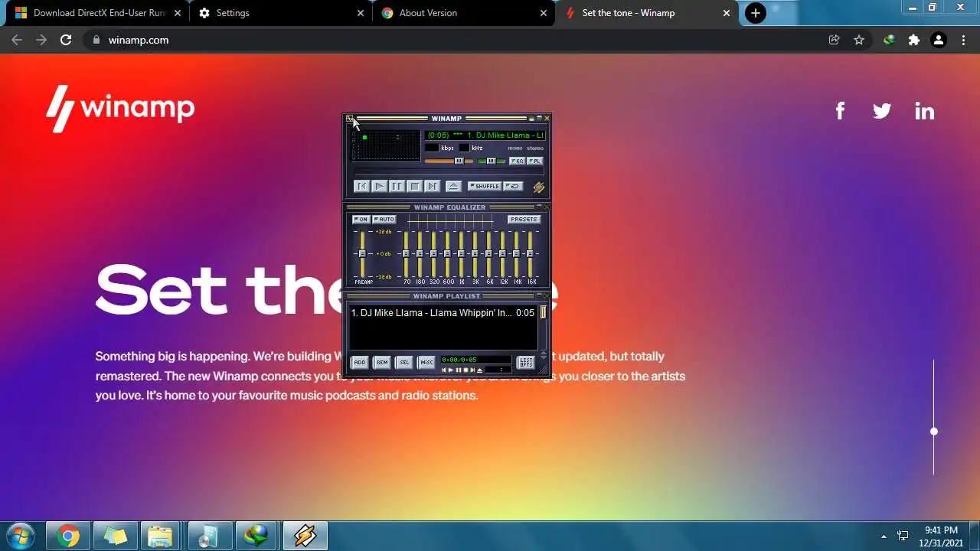This screenshot has width=980, height=551.
Task: Click the 1K equalizer band slider
Action: tap(461, 254)
